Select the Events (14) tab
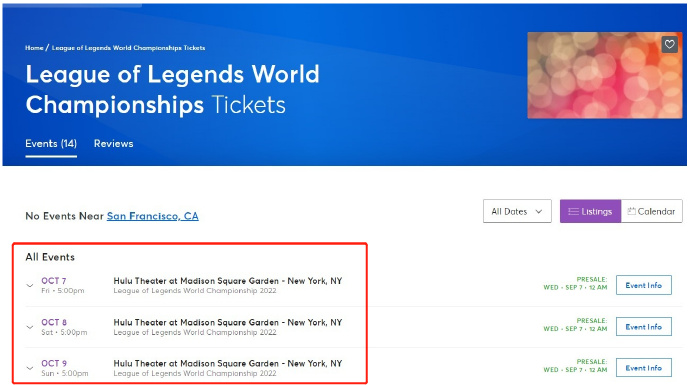 51,143
